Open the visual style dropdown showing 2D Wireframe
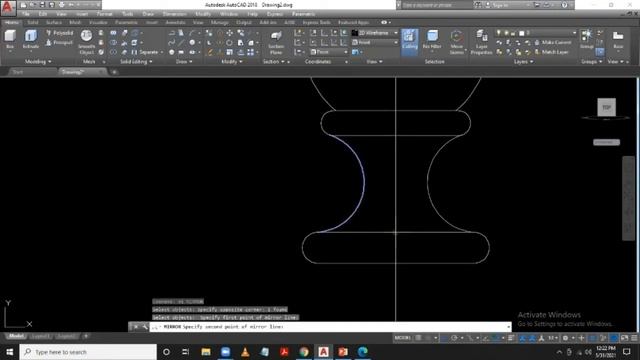The height and width of the screenshot is (360, 640). pyautogui.click(x=375, y=33)
